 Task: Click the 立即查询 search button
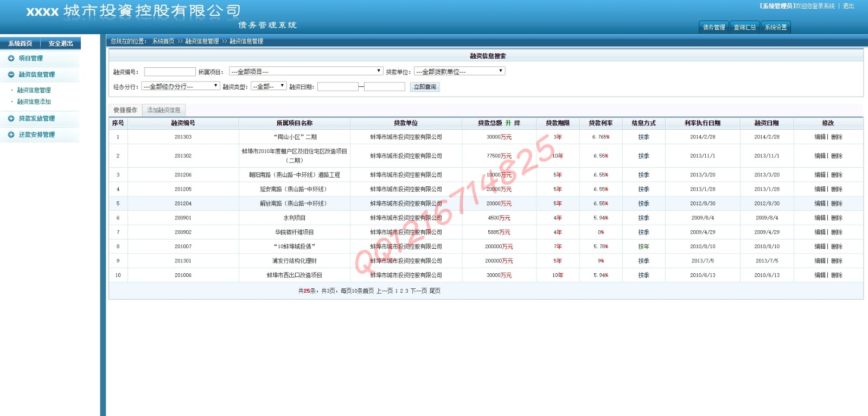coord(425,87)
